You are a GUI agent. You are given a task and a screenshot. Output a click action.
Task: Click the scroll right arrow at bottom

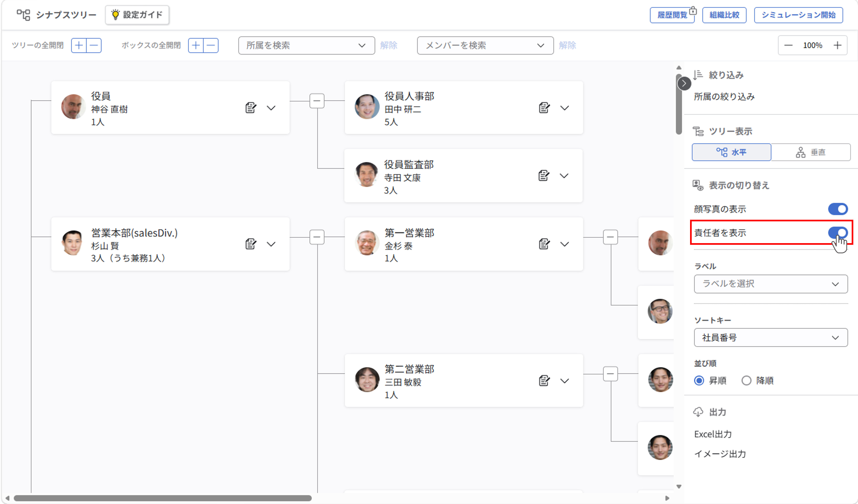667,498
